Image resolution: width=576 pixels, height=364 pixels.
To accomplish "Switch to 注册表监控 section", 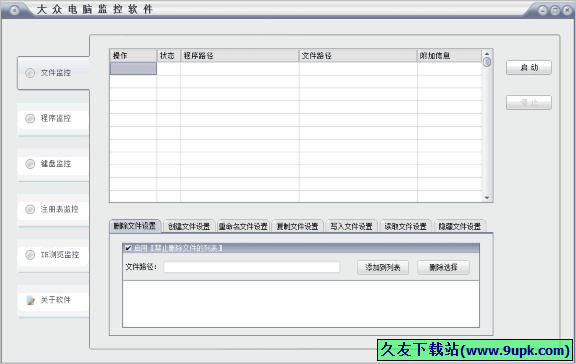I will [x=53, y=209].
